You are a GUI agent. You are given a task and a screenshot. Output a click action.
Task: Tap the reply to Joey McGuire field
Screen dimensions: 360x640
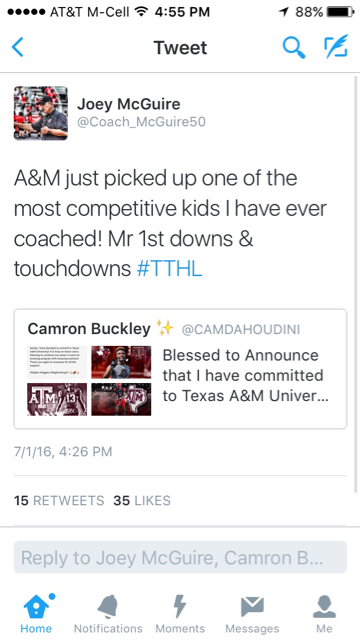click(180, 557)
